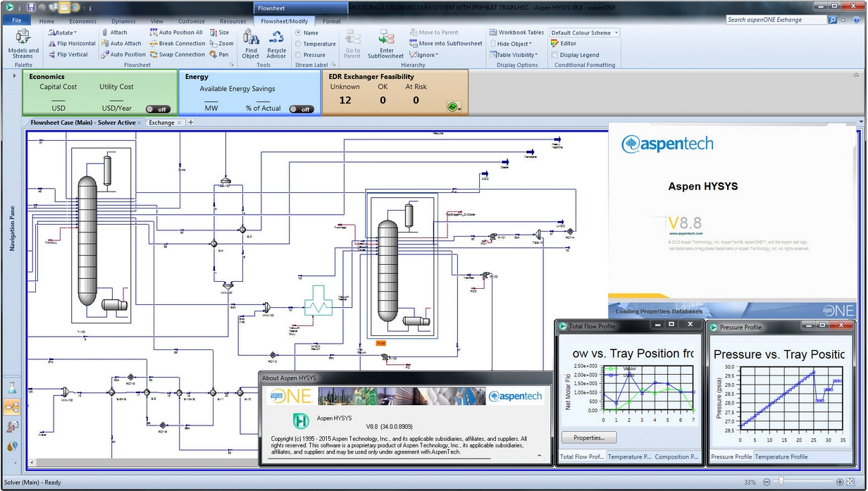Click Properties button in Total Flow Profile
The height and width of the screenshot is (491, 868).
pos(589,437)
